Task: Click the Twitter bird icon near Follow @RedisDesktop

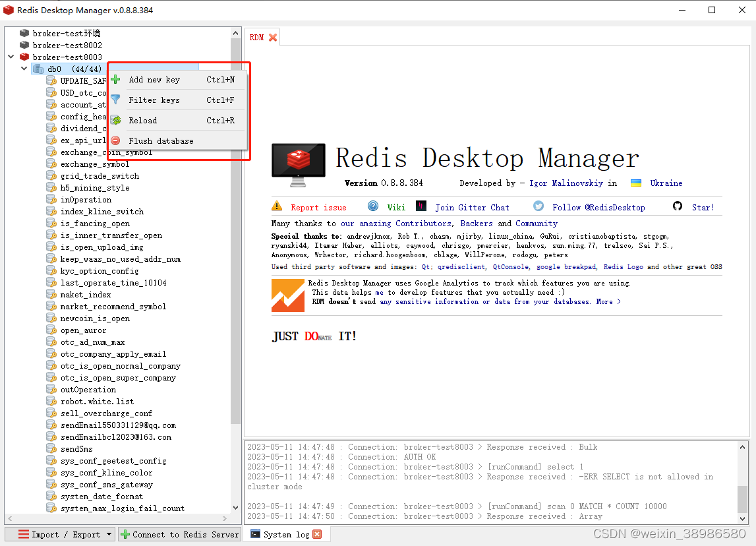Action: [x=538, y=206]
